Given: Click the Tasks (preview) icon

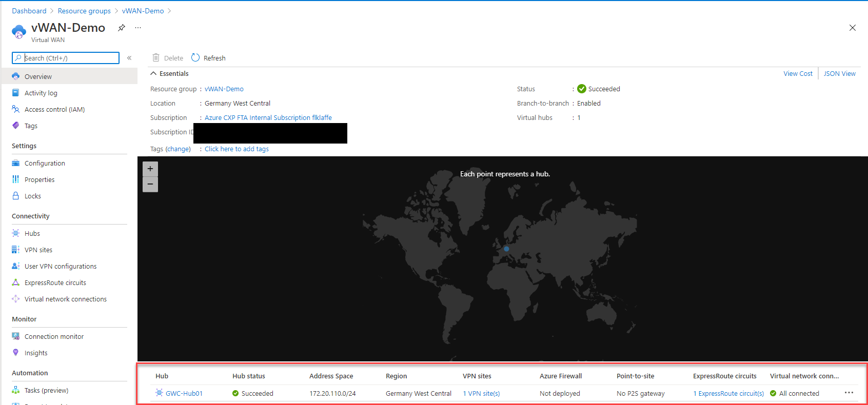Looking at the screenshot, I should (16, 390).
